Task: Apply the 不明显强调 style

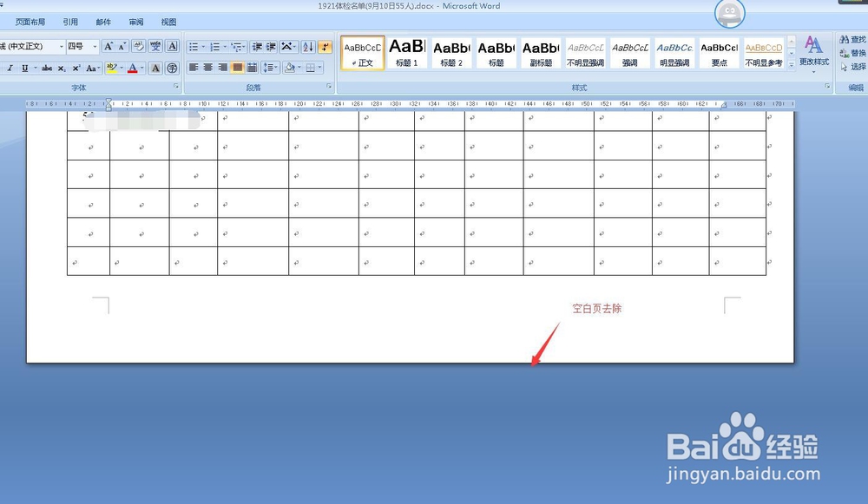Action: click(x=585, y=53)
